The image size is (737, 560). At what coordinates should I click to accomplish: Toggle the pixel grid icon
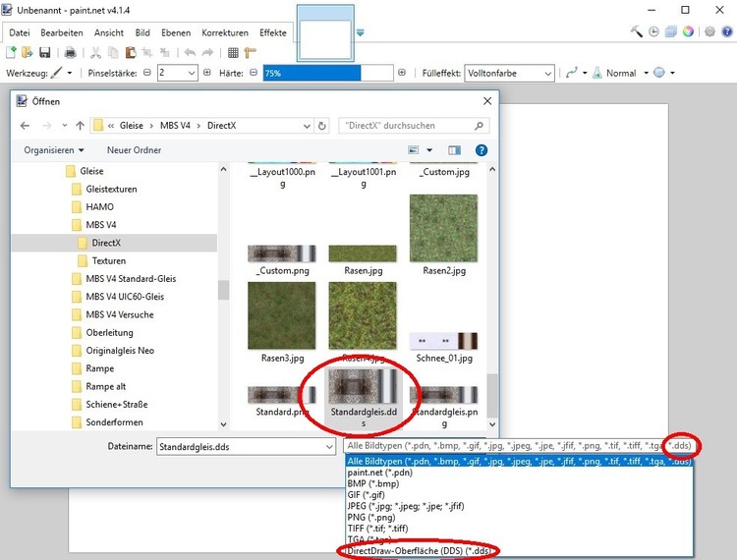coord(233,53)
